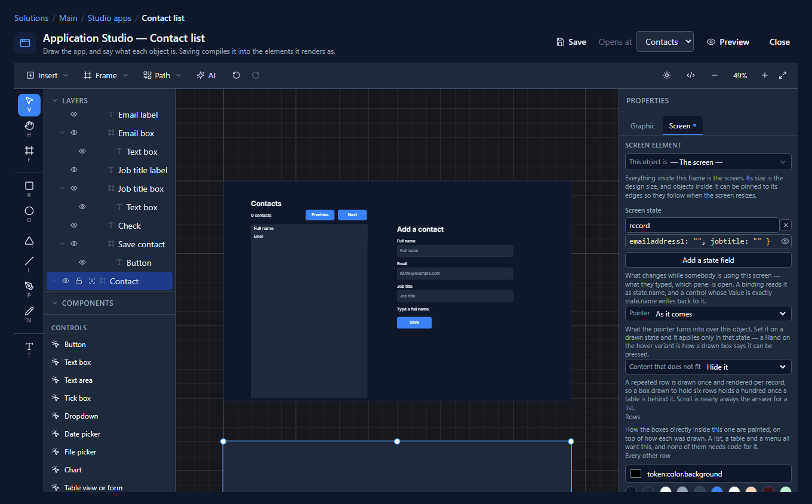Open the 'Opens at' Contacts dropdown
Image resolution: width=812 pixels, height=504 pixels.
point(665,42)
